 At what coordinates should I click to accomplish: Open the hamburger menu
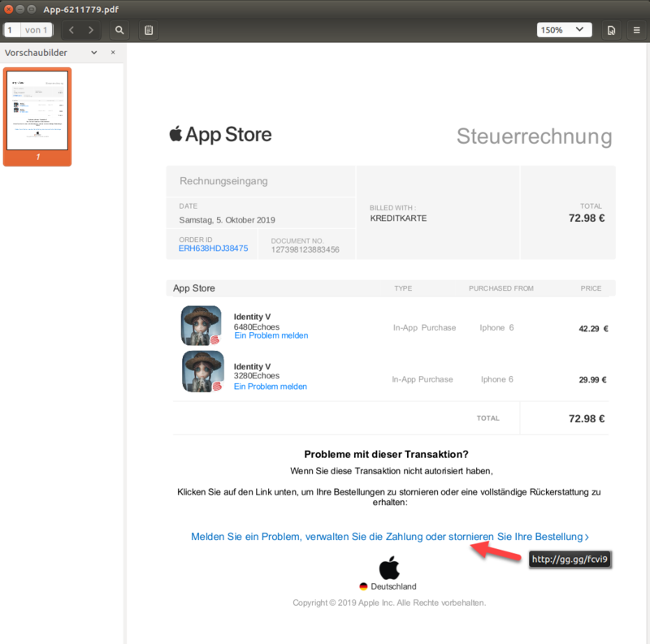click(636, 30)
